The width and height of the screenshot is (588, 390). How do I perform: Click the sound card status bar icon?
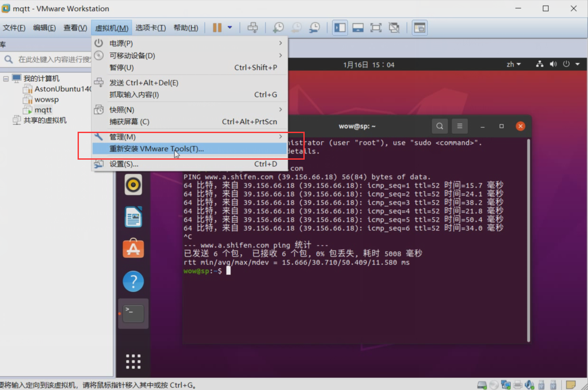[529, 385]
